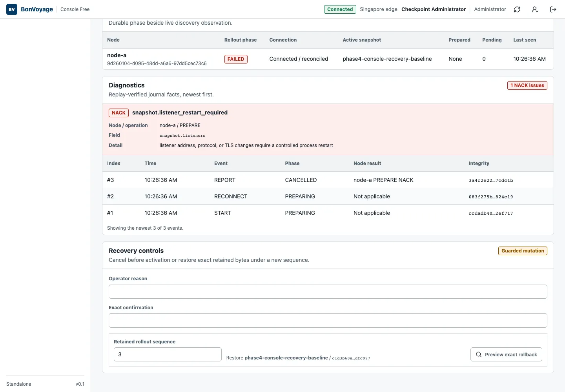
Task: Click the refresh icon in header
Action: (x=517, y=9)
